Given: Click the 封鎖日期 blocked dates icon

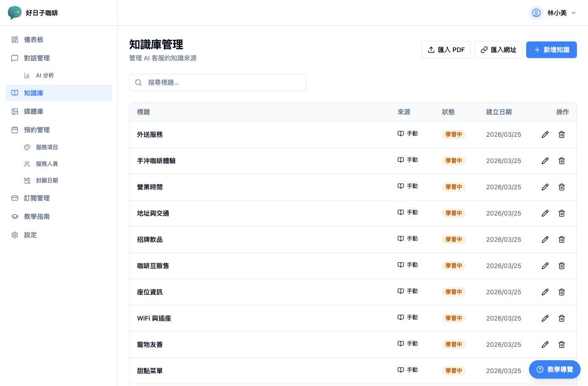Looking at the screenshot, I should coord(28,180).
